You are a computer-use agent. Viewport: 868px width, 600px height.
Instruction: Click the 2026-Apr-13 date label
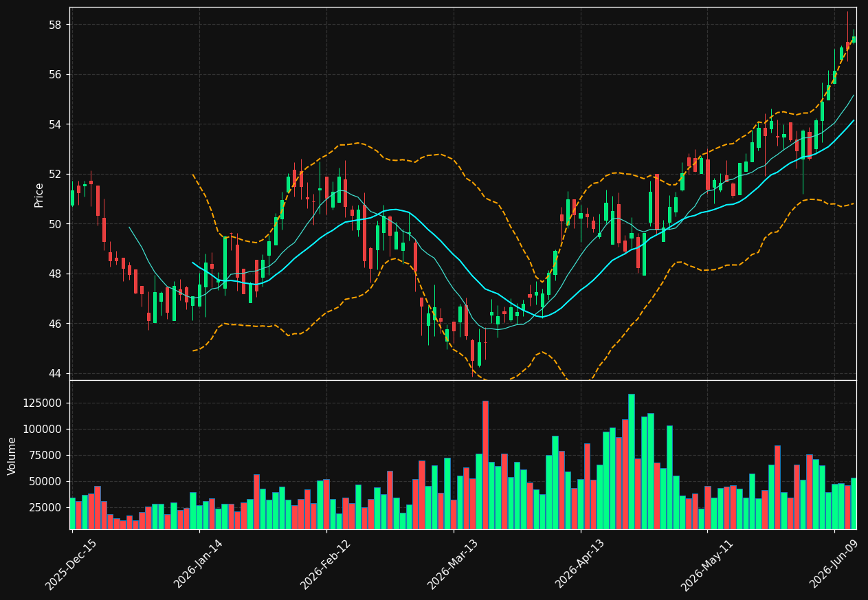tap(580, 564)
